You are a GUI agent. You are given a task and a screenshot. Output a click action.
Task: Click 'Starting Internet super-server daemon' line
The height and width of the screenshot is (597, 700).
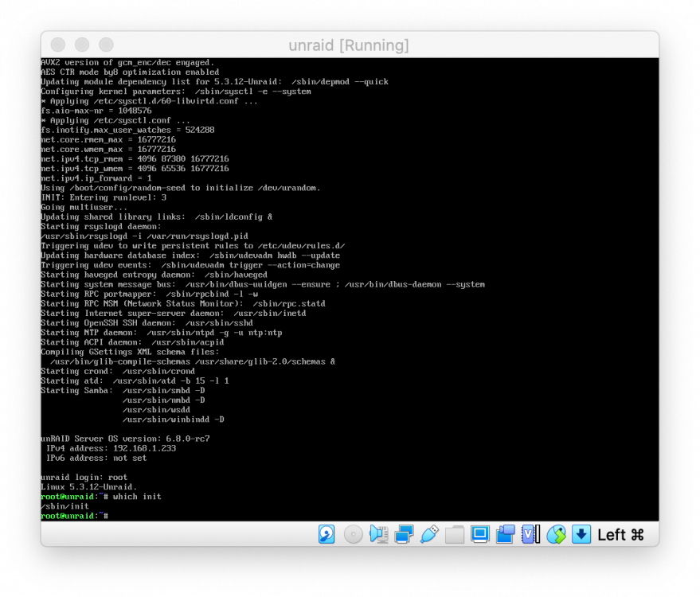click(174, 313)
